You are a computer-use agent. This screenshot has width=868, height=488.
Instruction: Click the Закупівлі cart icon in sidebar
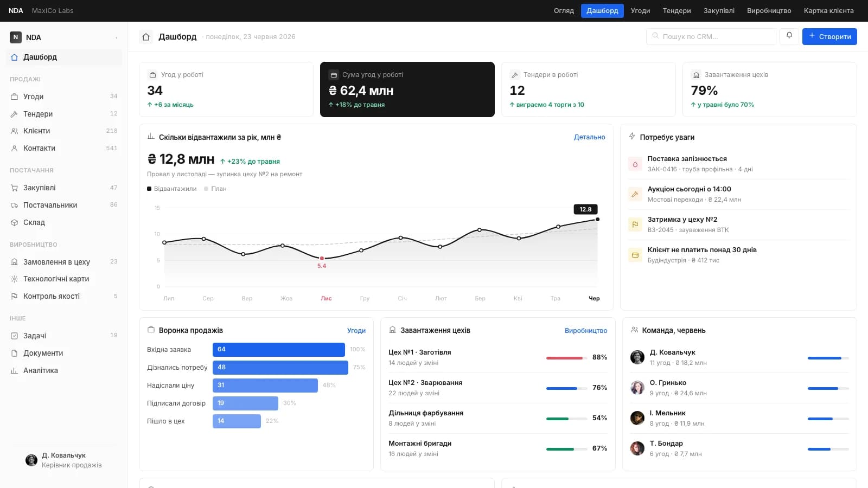coord(15,188)
